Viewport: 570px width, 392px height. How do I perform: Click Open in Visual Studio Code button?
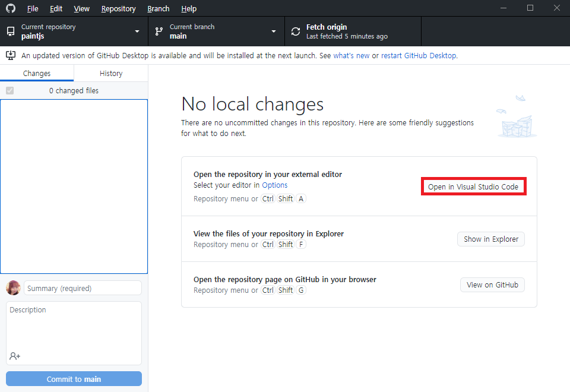pos(473,186)
